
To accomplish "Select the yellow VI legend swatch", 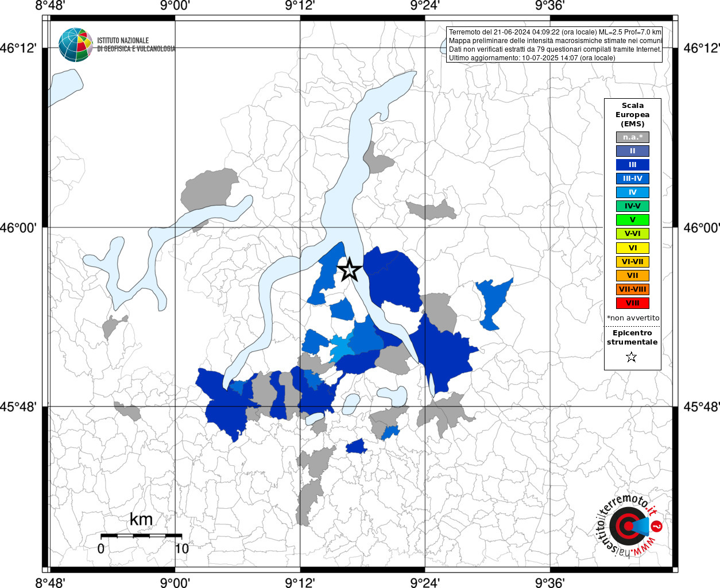I will coord(632,248).
